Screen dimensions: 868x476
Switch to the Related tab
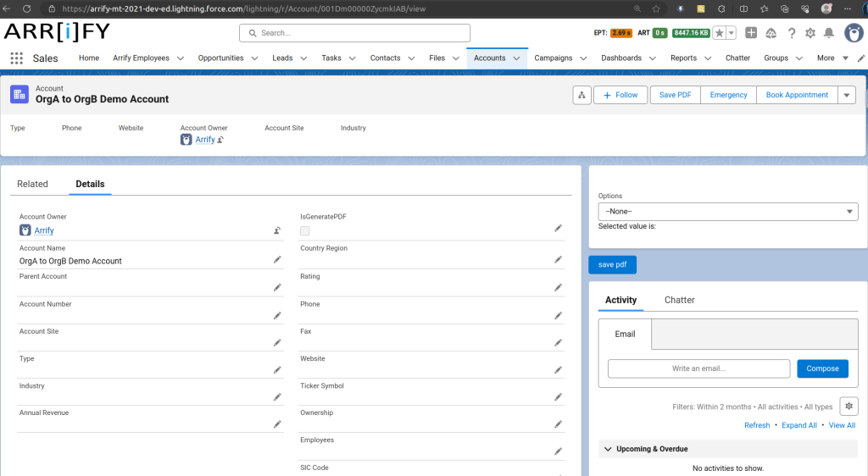click(x=33, y=184)
